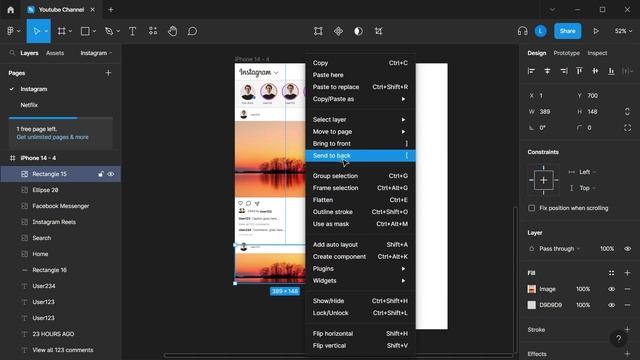This screenshot has height=360, width=640.
Task: Click align top icon
Action: (579, 71)
